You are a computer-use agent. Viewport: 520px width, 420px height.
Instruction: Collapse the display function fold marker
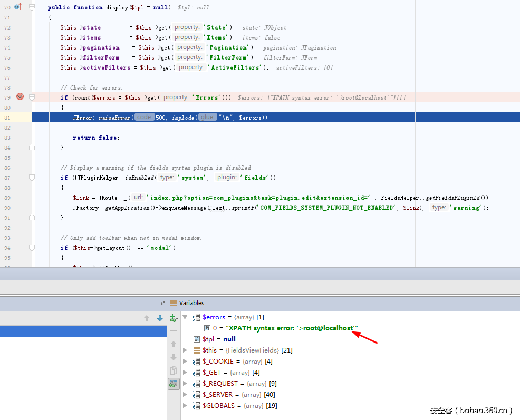pos(32,7)
